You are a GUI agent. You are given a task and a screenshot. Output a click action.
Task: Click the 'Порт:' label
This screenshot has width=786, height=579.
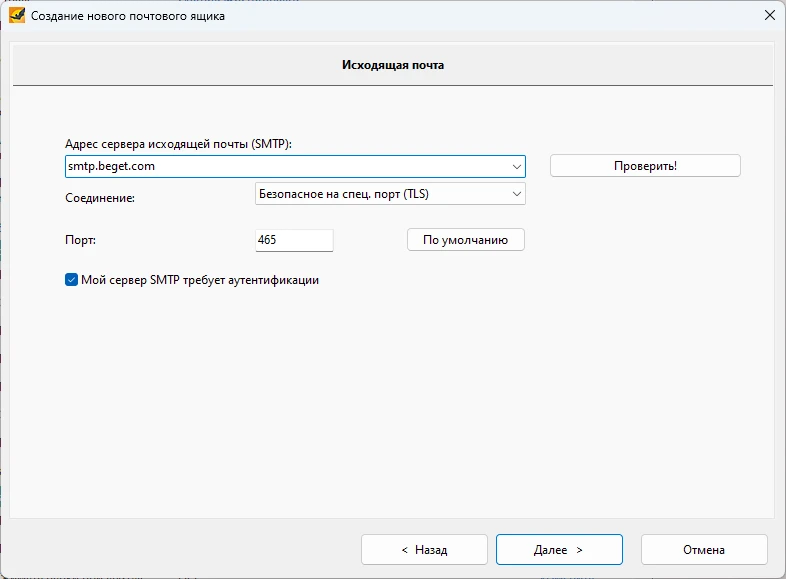[x=80, y=240]
